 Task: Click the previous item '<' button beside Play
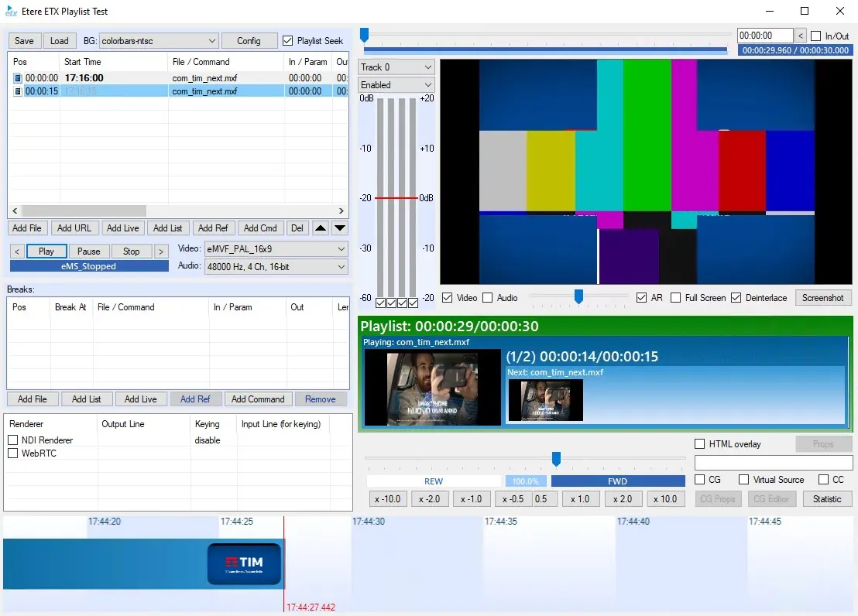tap(16, 252)
